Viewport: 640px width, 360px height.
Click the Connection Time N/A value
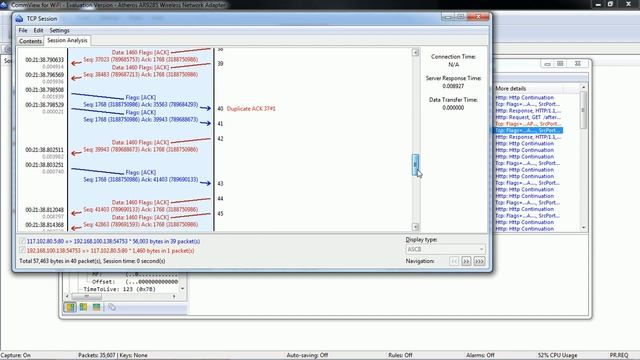tap(453, 64)
